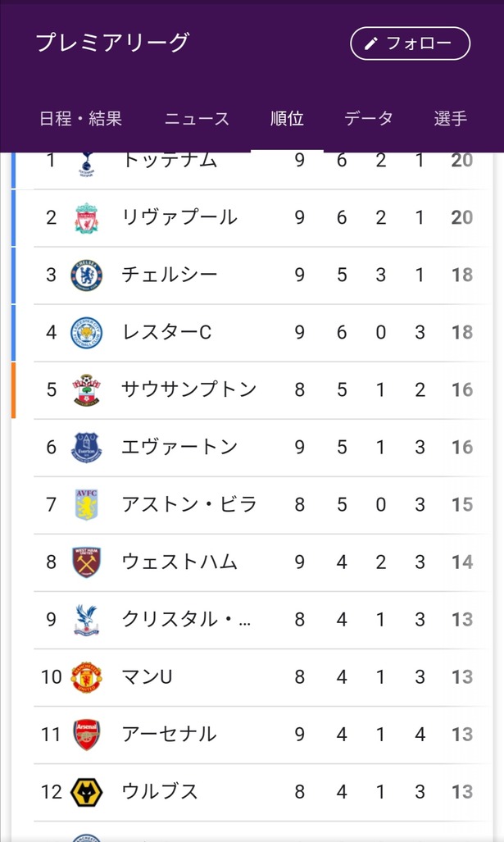Click the Crystal Palace crest icon
The width and height of the screenshot is (504, 842).
coord(86,620)
